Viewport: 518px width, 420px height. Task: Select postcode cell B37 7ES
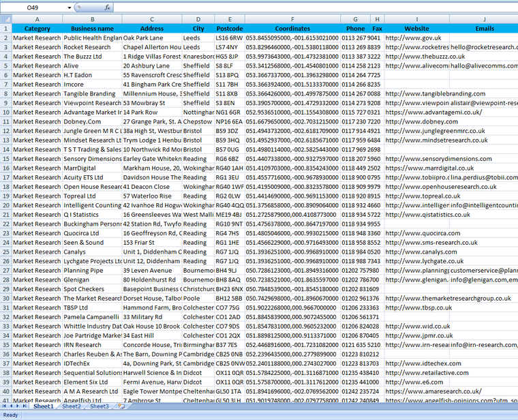[230, 344]
